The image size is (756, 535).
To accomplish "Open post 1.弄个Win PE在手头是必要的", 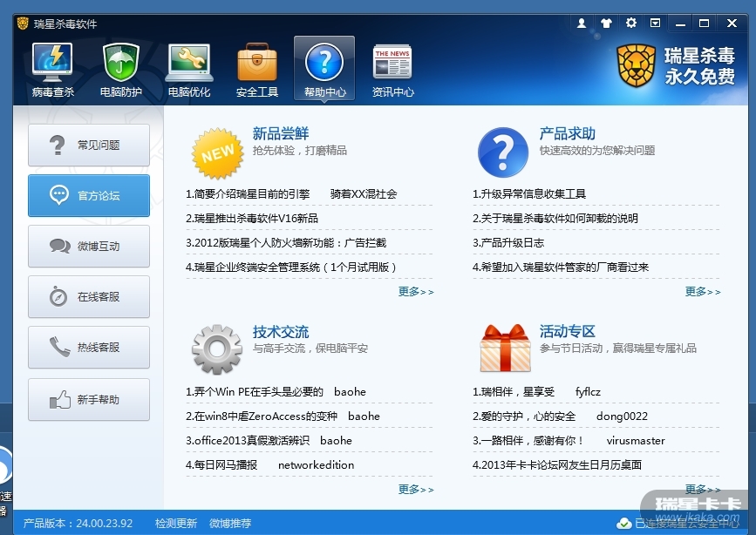I will click(x=255, y=392).
